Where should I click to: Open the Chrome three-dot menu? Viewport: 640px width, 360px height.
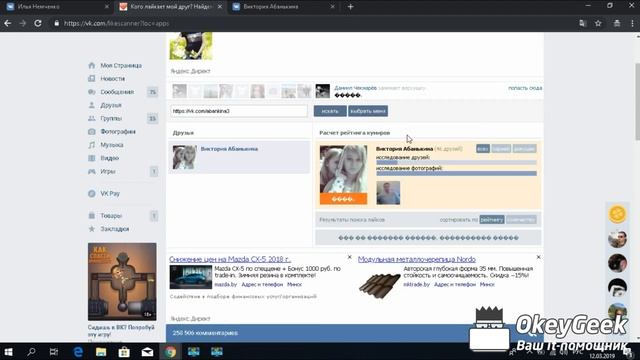coord(632,23)
